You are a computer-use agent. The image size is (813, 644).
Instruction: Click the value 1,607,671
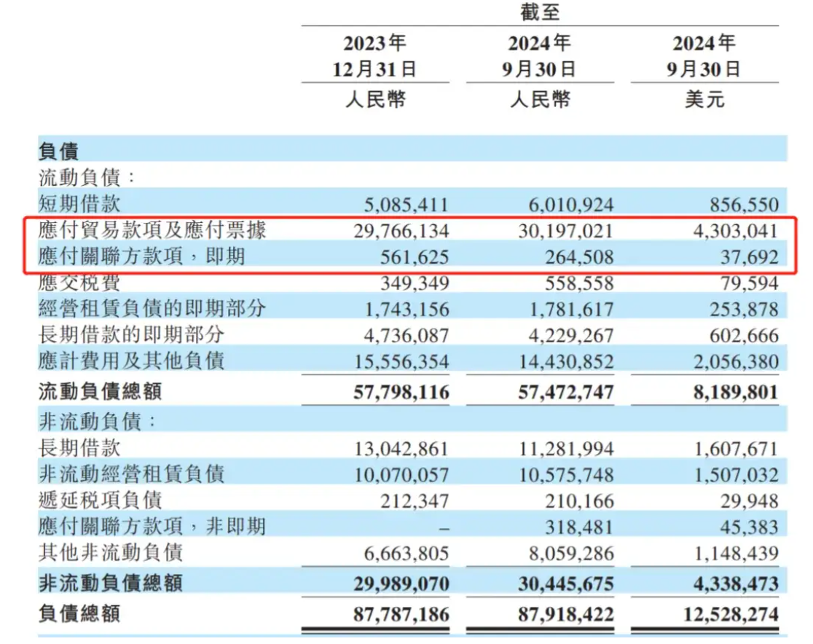coord(736,449)
